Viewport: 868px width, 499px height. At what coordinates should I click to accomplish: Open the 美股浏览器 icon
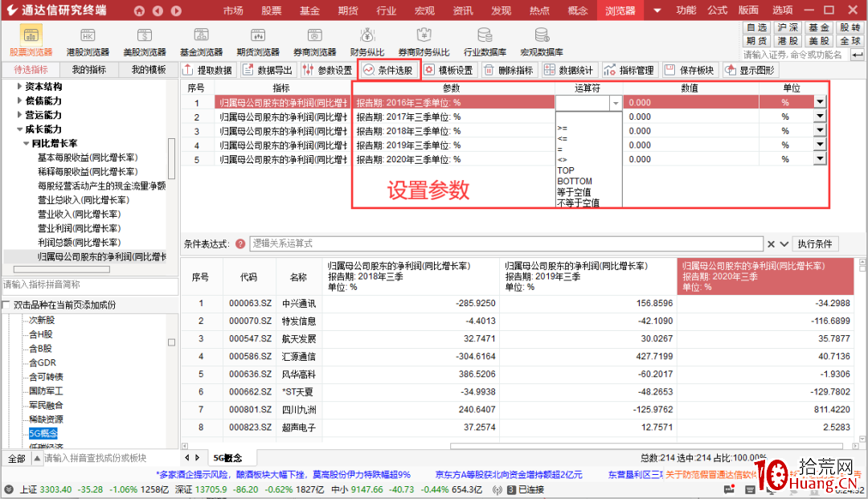click(x=145, y=42)
